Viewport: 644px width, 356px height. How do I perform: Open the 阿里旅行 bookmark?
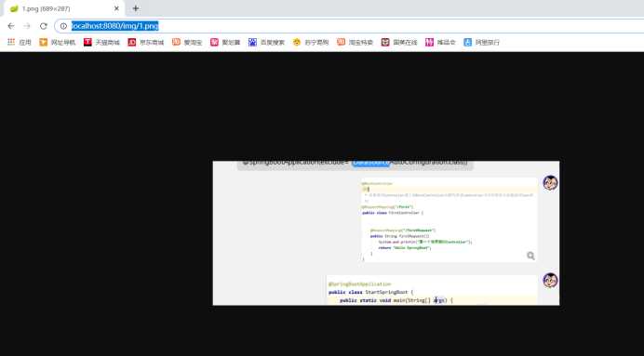point(481,42)
